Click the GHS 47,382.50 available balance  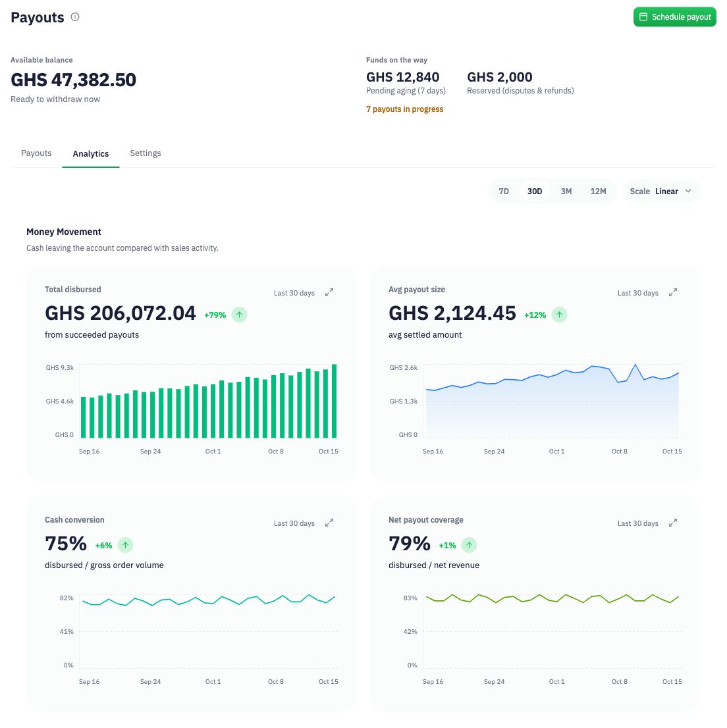pos(73,80)
